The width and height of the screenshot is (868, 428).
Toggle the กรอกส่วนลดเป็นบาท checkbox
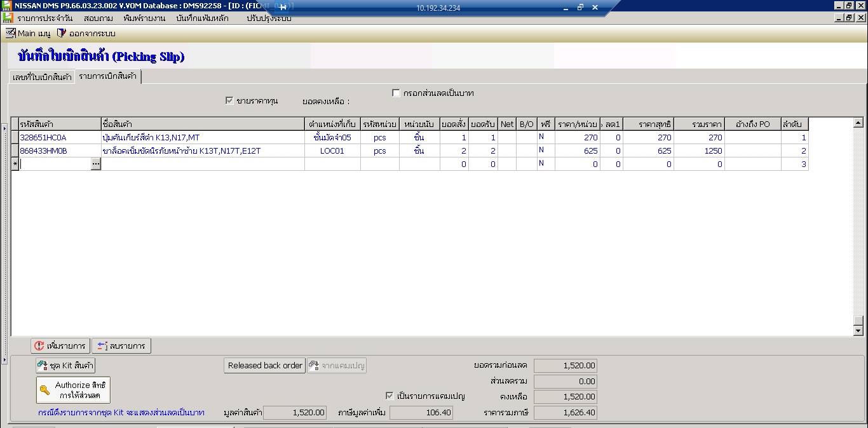coord(397,93)
